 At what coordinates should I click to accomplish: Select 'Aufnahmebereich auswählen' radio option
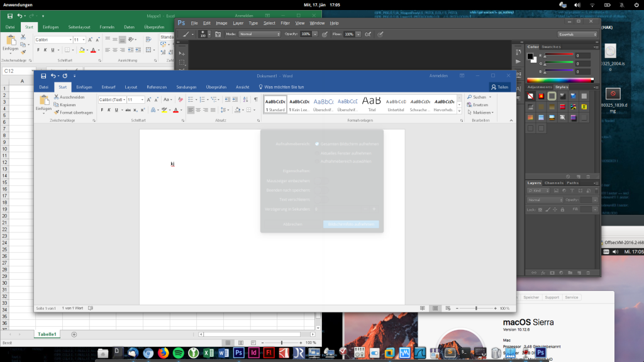tap(317, 162)
